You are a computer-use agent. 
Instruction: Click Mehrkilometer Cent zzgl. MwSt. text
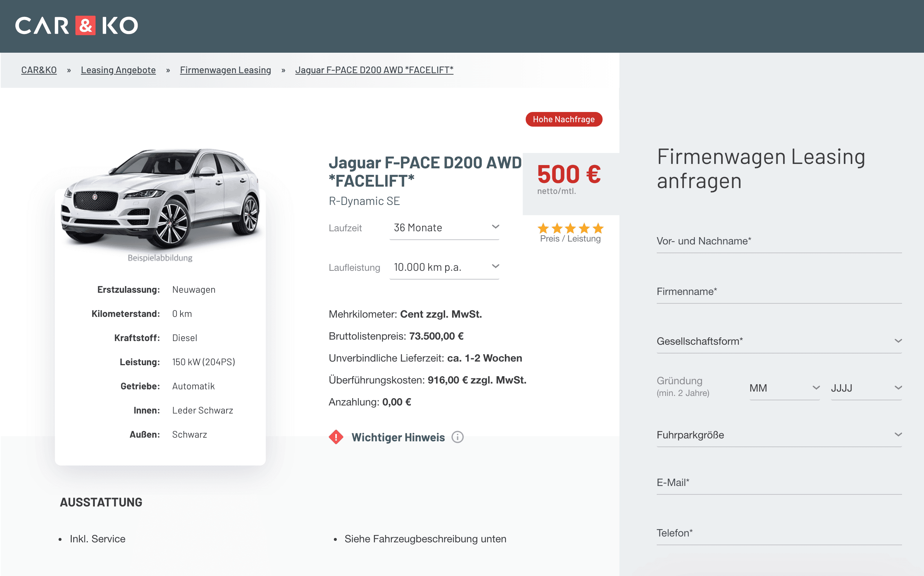tap(405, 314)
